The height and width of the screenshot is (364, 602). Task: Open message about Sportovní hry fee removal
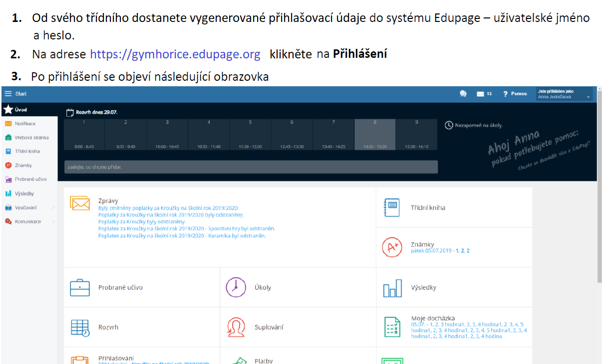tap(187, 229)
